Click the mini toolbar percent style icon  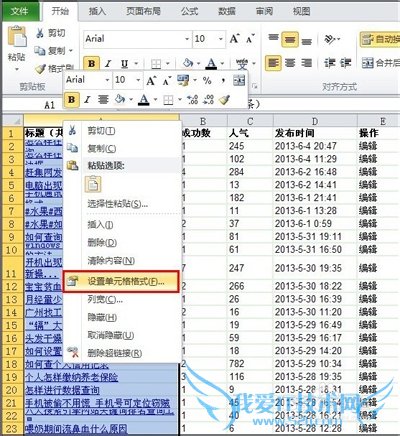(207, 80)
